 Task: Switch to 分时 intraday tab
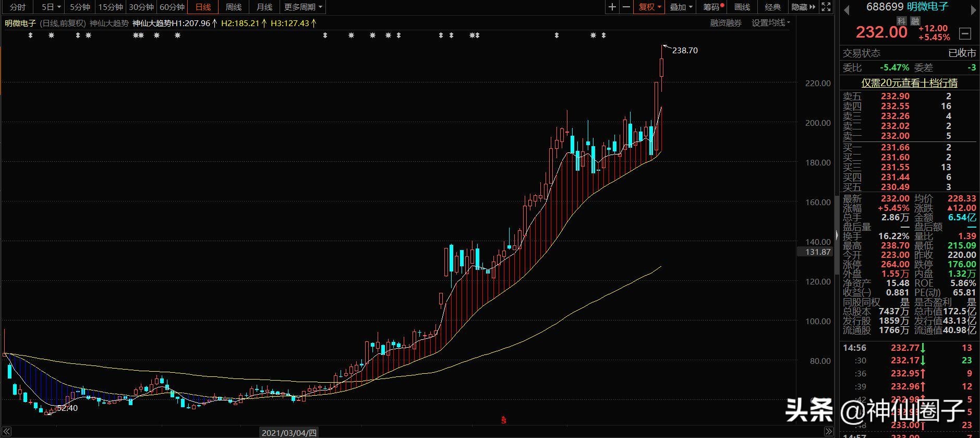pyautogui.click(x=18, y=7)
